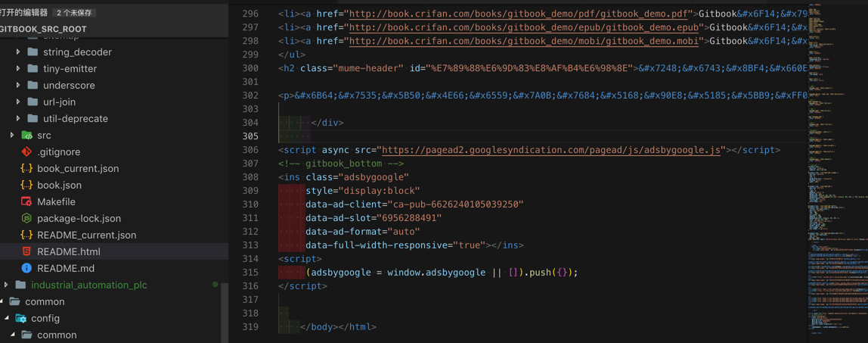
Task: Click the Makefile red icon
Action: 26,201
